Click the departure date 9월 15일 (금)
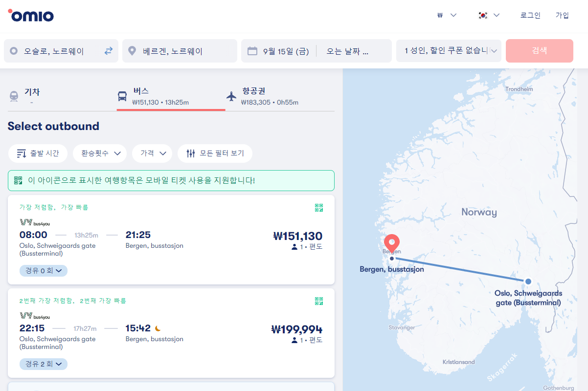 pos(286,51)
